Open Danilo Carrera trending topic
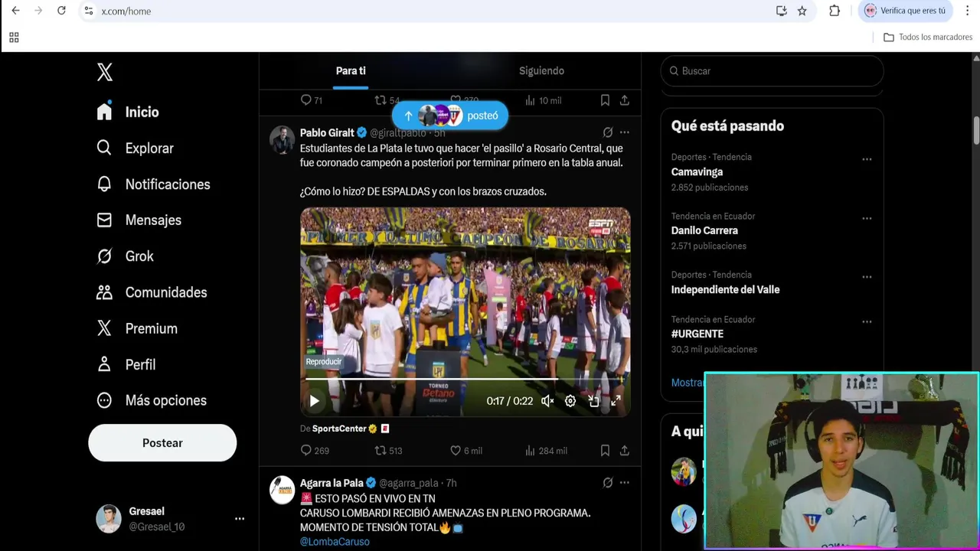The width and height of the screenshot is (980, 551). coord(704,230)
